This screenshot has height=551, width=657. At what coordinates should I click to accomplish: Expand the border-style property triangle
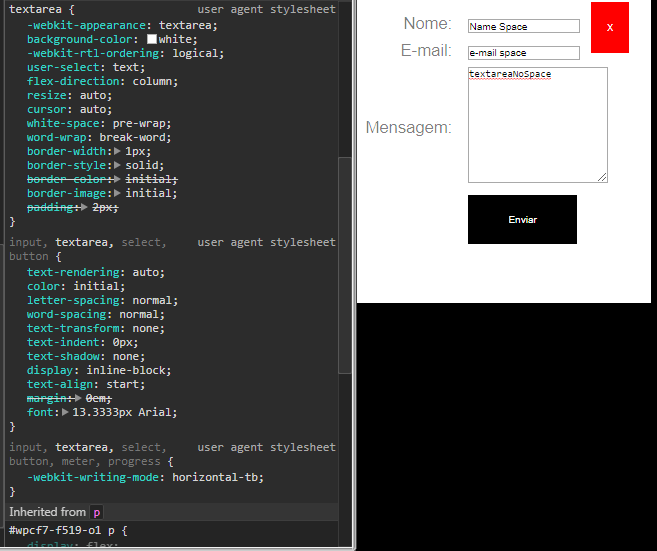coord(117,165)
